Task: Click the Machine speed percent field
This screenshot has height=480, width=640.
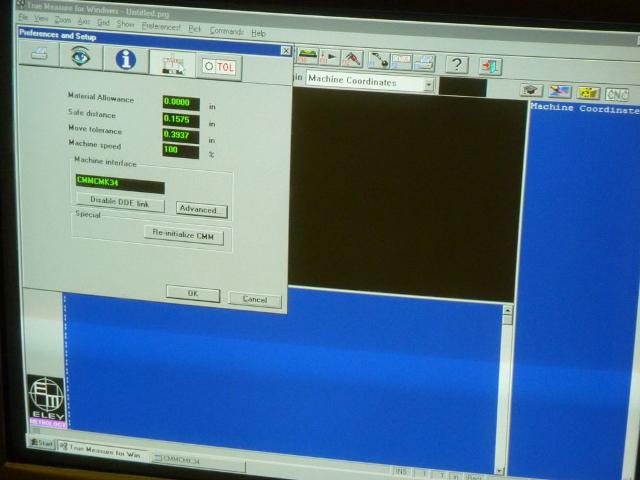Action: (181, 151)
